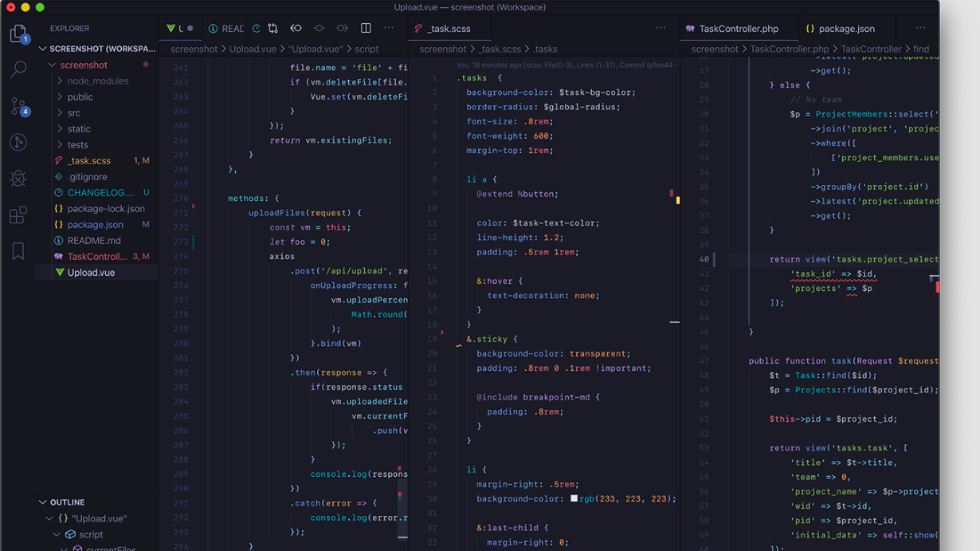Expand the static folder

click(x=60, y=128)
